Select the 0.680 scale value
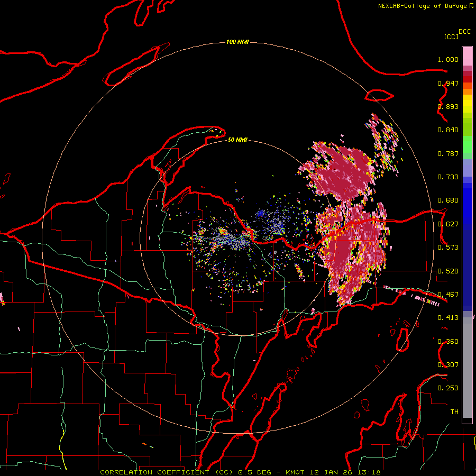This screenshot has height=476, width=476. point(448,200)
